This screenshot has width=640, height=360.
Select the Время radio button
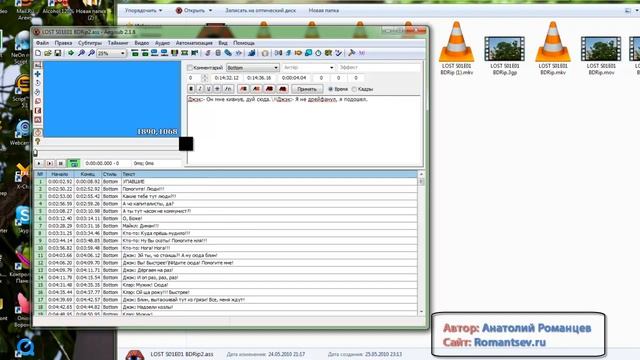[x=331, y=89]
